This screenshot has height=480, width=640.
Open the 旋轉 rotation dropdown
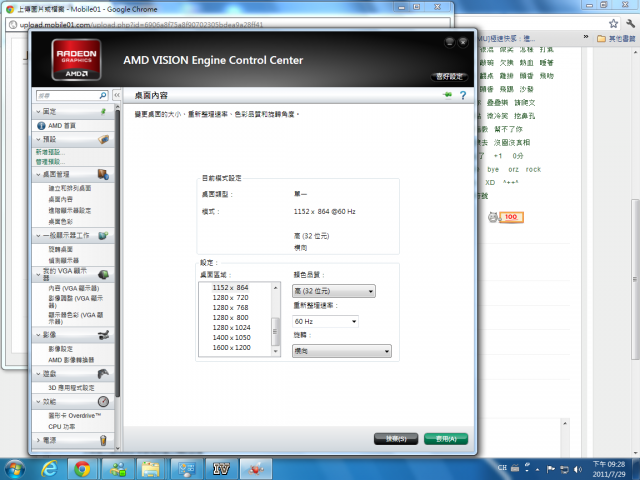point(342,351)
